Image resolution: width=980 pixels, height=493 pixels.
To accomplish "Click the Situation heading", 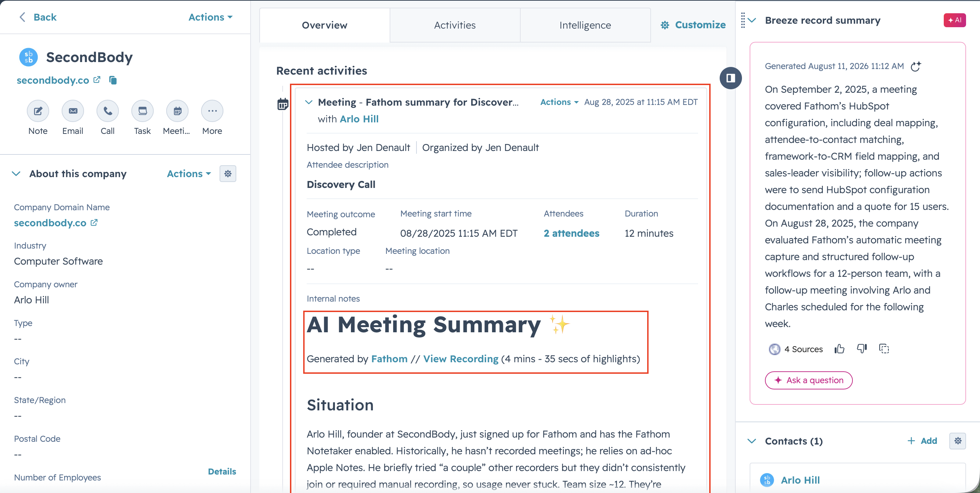I will (340, 405).
